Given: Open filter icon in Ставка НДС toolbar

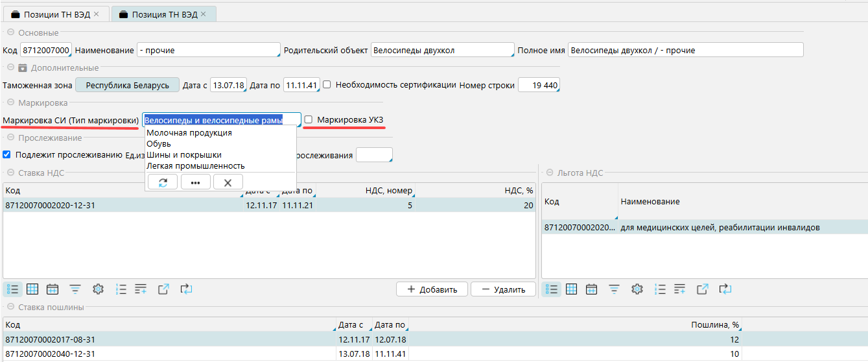Looking at the screenshot, I should (x=75, y=289).
